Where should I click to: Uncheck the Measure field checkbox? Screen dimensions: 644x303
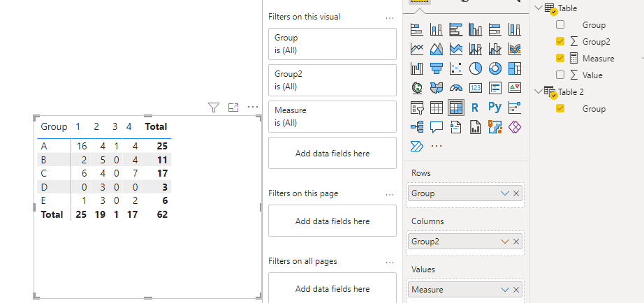[560, 59]
